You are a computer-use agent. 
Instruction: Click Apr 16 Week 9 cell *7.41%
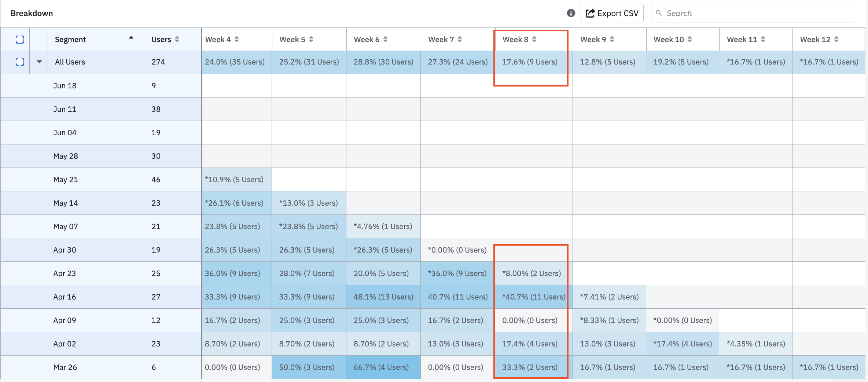coord(609,297)
